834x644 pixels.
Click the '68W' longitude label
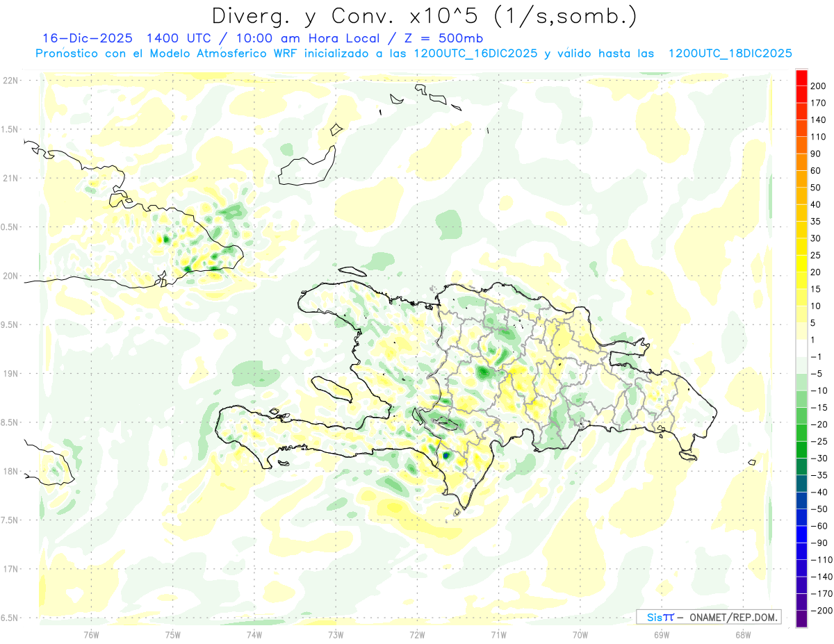pos(743,634)
